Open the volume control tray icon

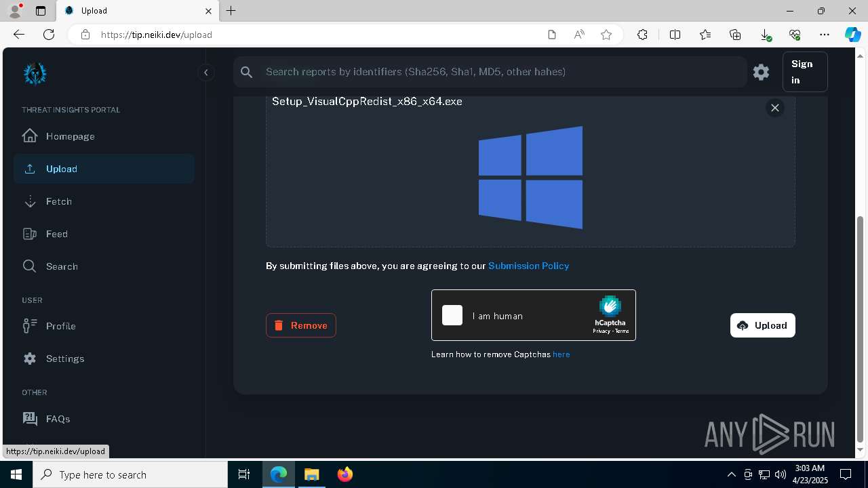pyautogui.click(x=780, y=474)
